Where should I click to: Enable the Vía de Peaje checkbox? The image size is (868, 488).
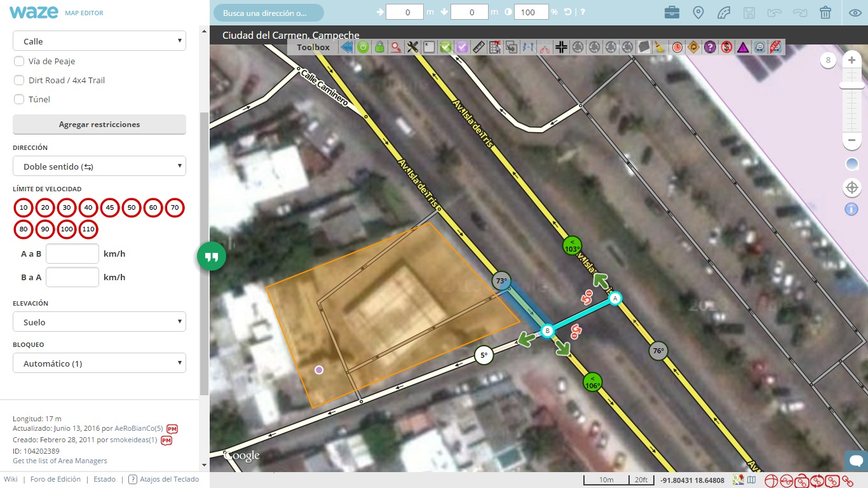pyautogui.click(x=19, y=62)
